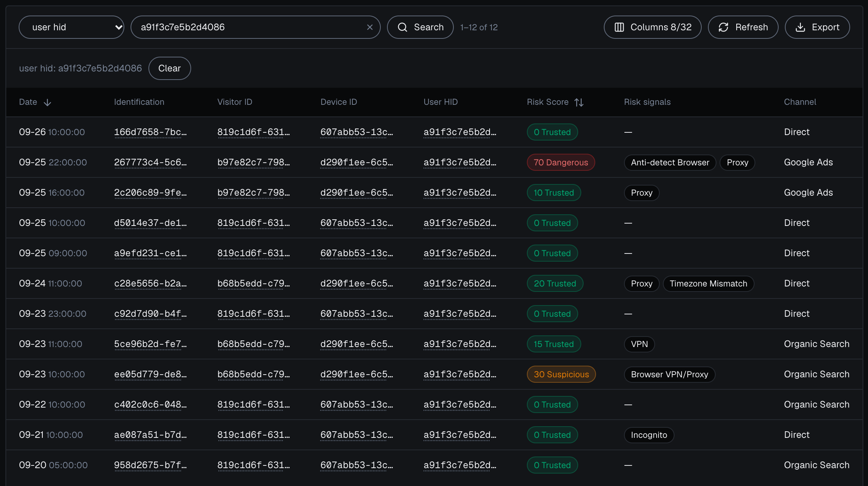Click 0 Trusted badge in the 09-21 row

(552, 435)
